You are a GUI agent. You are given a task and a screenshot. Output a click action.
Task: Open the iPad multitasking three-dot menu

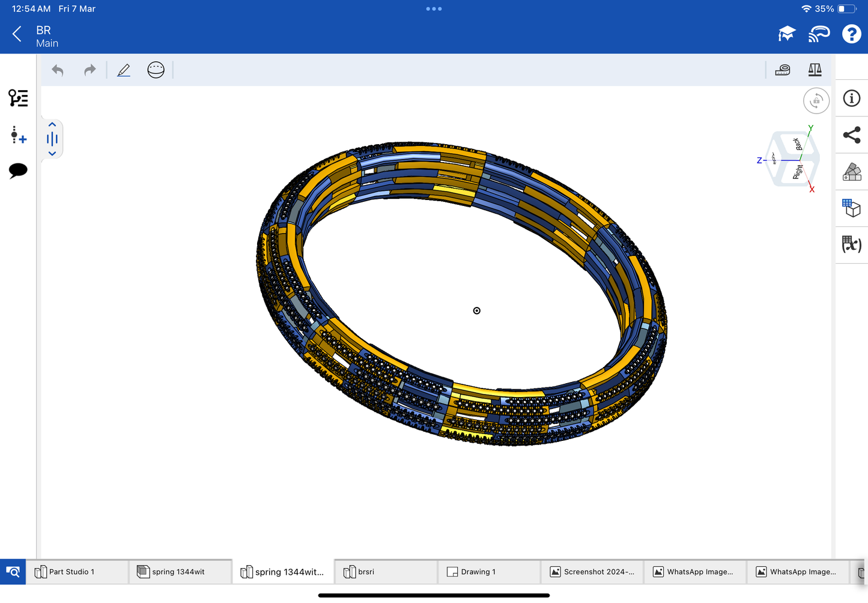coord(434,9)
